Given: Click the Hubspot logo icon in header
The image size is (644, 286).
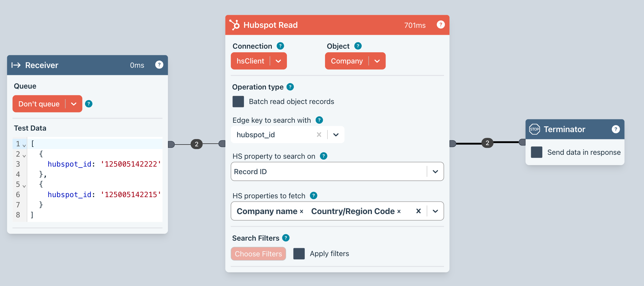Looking at the screenshot, I should [x=235, y=25].
